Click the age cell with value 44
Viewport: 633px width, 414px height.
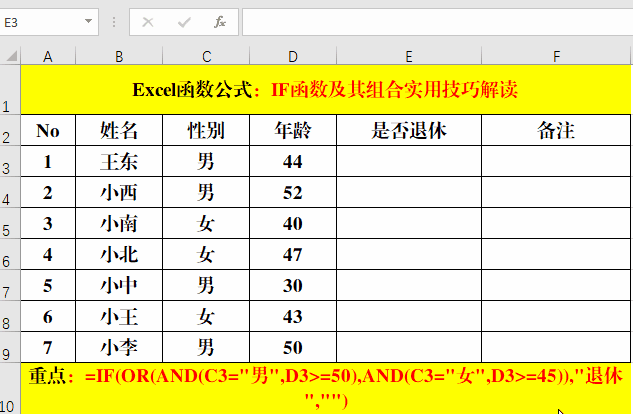tap(293, 161)
